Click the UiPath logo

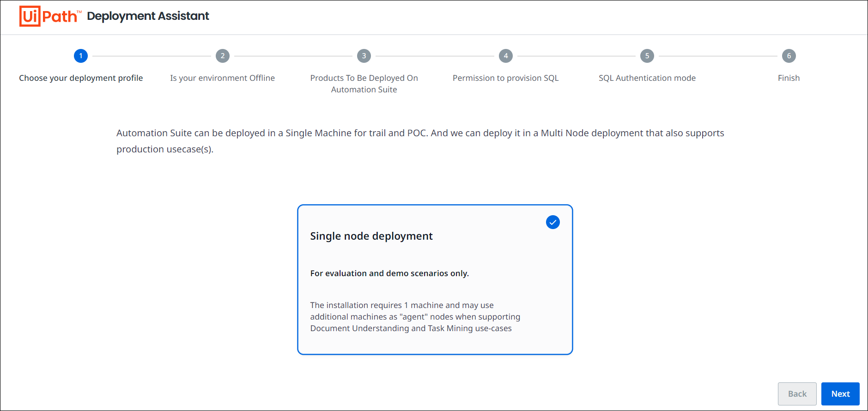click(x=50, y=16)
